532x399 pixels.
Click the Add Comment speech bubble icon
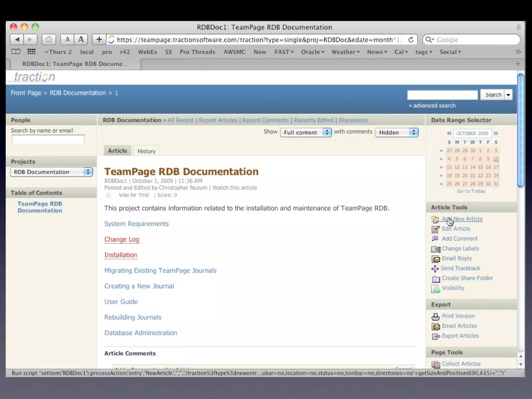click(x=435, y=239)
